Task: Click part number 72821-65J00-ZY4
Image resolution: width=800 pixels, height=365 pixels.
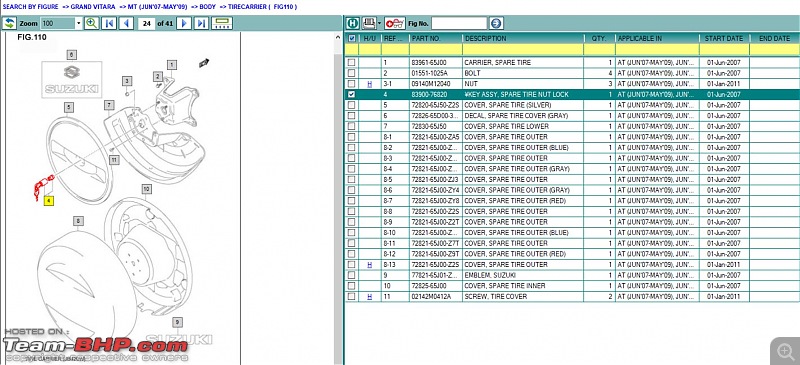Action: (x=435, y=190)
